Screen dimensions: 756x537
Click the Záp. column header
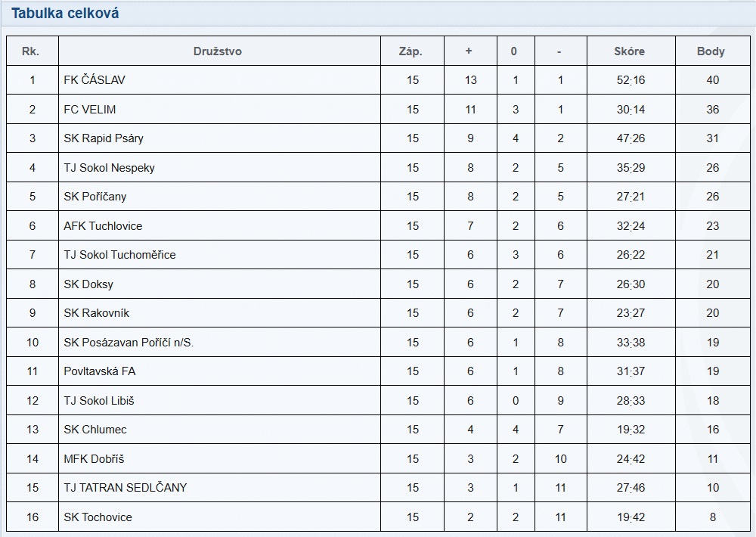(x=411, y=51)
